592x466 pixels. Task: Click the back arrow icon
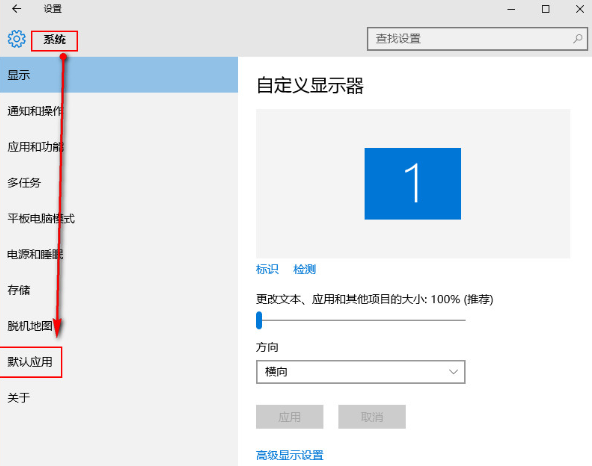click(x=16, y=9)
